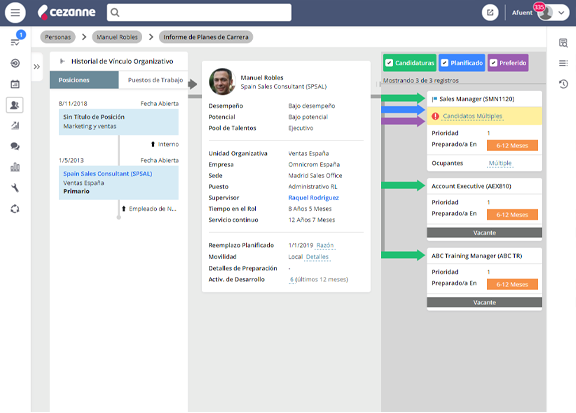Image resolution: width=576 pixels, height=413 pixels.
Task: Click the top search input field
Action: click(199, 12)
